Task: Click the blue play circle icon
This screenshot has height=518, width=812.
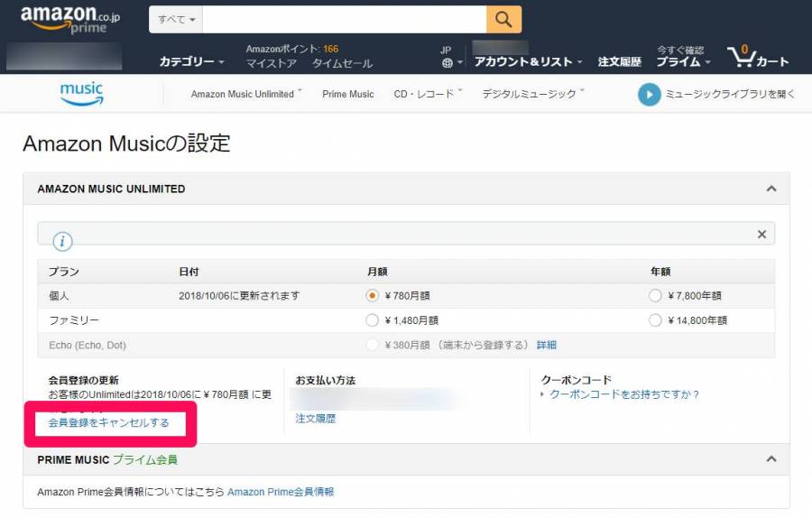Action: (649, 94)
